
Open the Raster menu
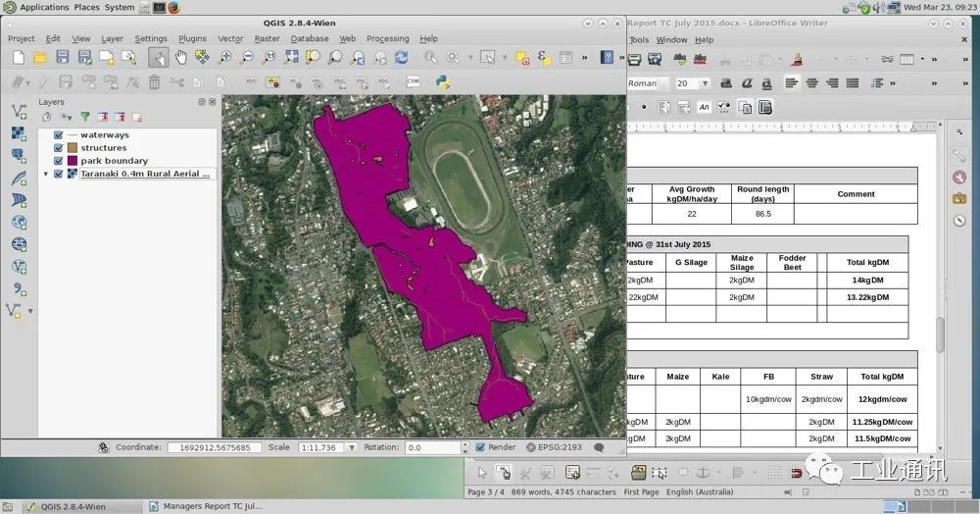pyautogui.click(x=267, y=39)
